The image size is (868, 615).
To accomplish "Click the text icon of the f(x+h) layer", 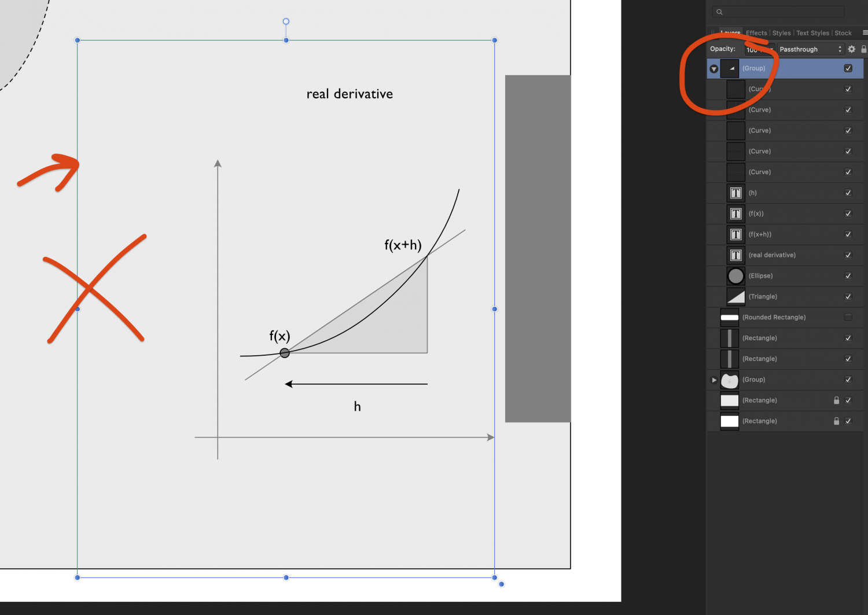I will click(735, 234).
